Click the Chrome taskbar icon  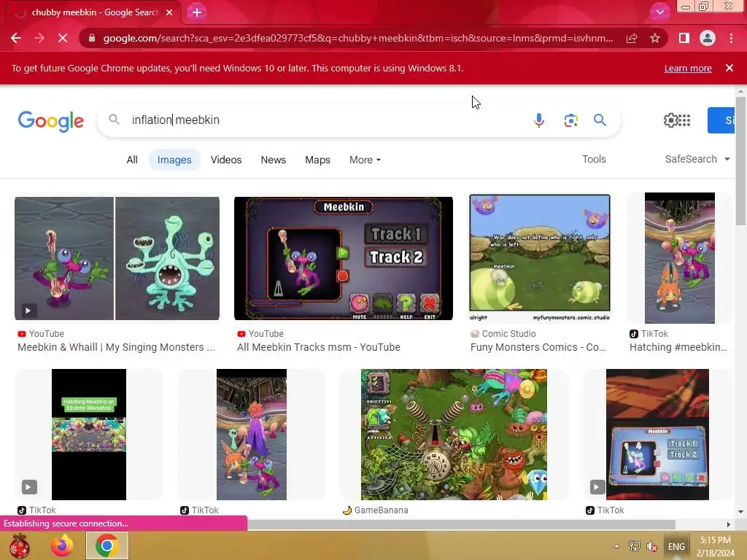[107, 545]
